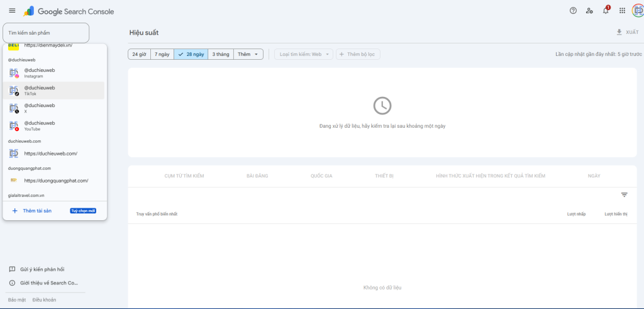Click the clock icon in data panel
Screen dimensions: 644x309
click(382, 106)
